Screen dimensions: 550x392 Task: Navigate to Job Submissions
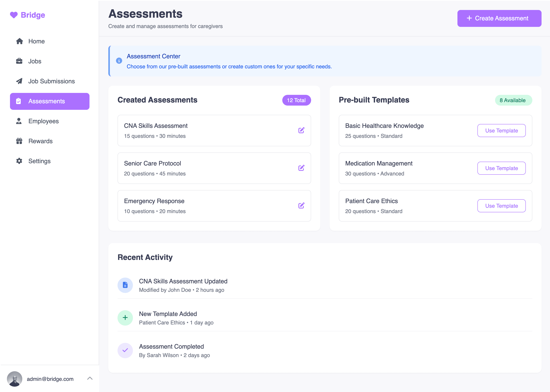[51, 81]
